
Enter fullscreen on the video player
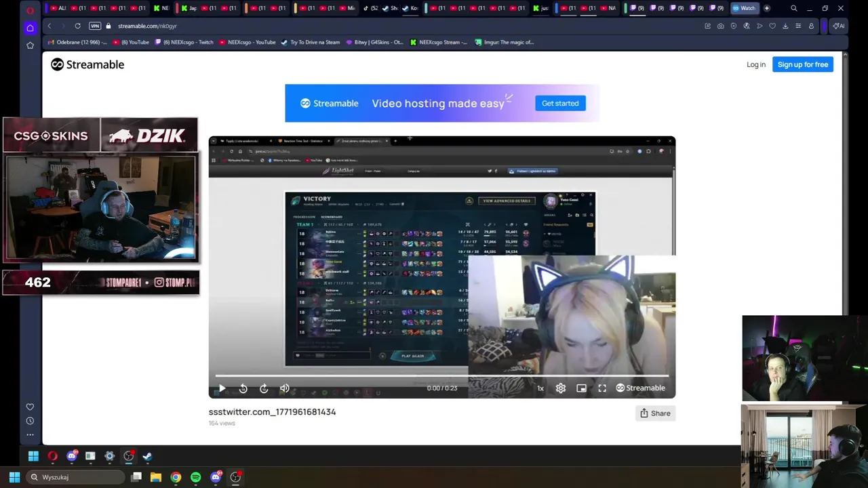[602, 388]
